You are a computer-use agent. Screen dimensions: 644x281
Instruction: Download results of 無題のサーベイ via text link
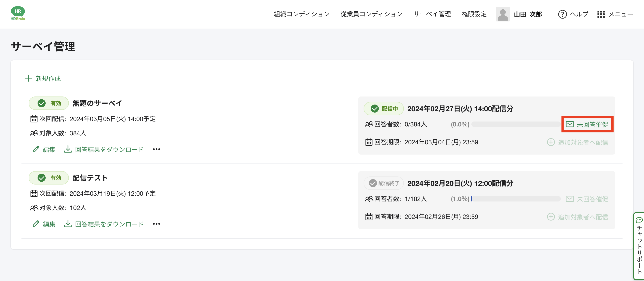click(x=109, y=149)
